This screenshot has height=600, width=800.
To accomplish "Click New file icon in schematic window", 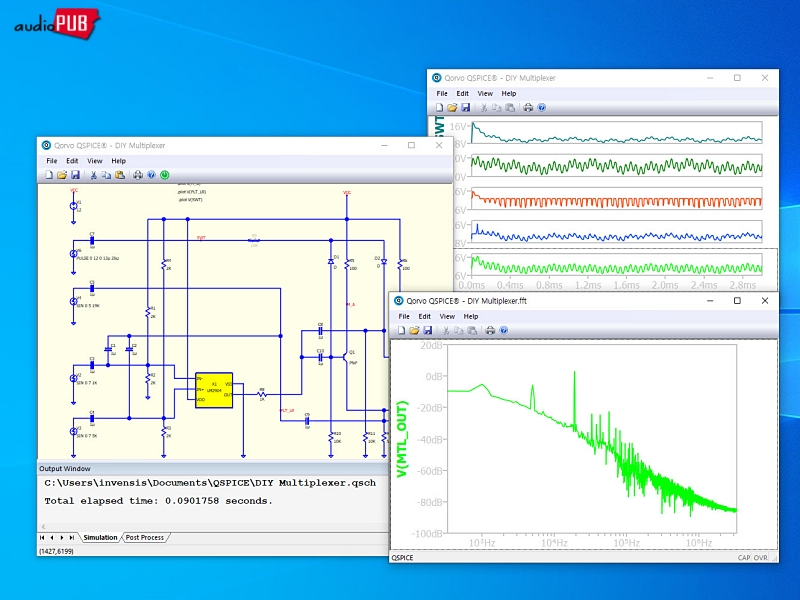I will (49, 175).
